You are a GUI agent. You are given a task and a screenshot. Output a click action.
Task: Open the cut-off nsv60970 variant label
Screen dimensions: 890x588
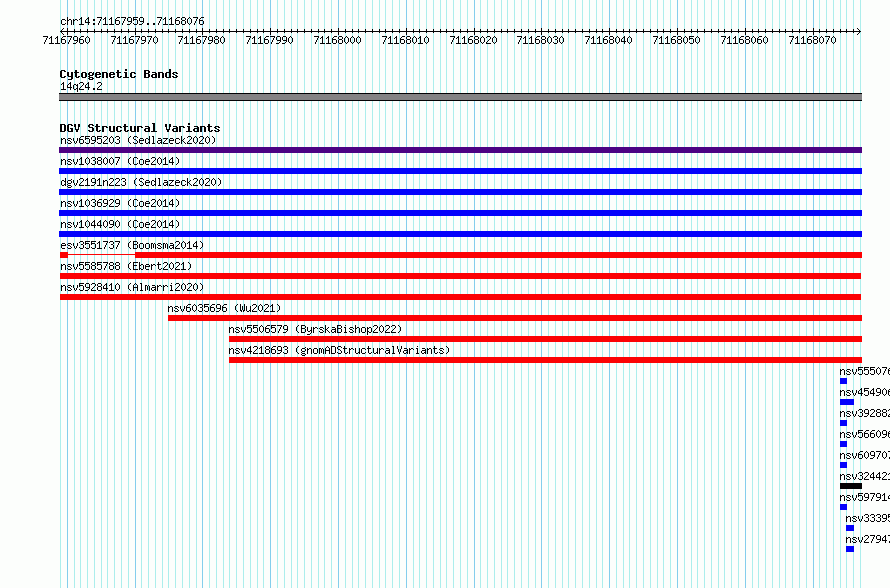pos(864,455)
